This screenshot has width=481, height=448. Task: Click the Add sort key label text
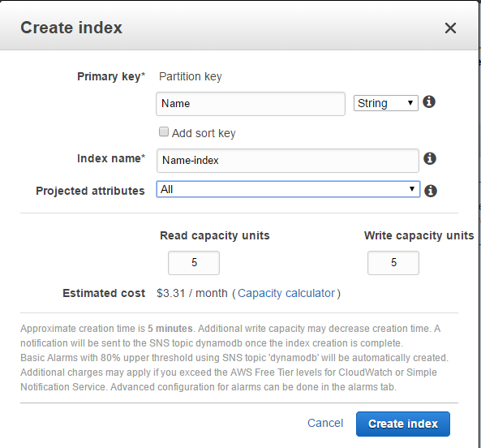(x=204, y=133)
